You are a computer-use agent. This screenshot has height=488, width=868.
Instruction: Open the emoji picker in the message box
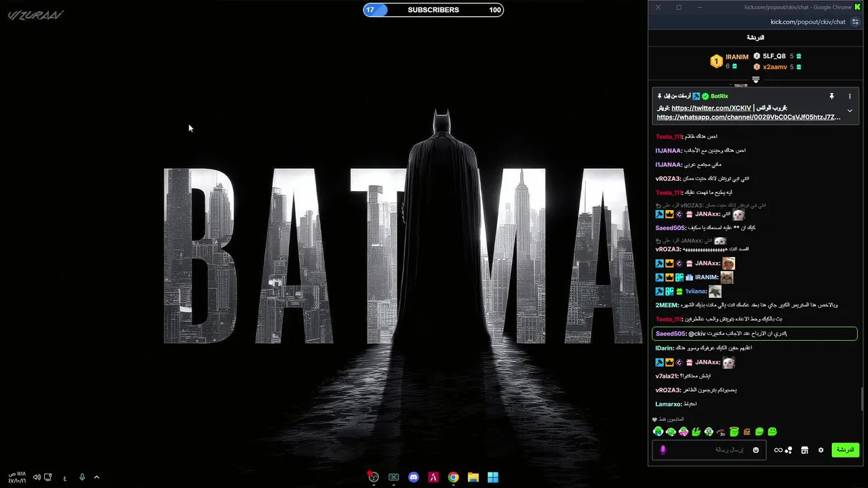756,450
